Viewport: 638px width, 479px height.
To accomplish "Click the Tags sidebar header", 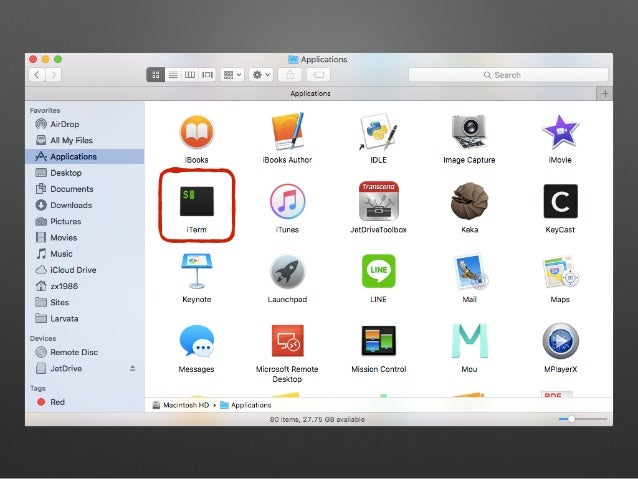I will click(x=37, y=389).
